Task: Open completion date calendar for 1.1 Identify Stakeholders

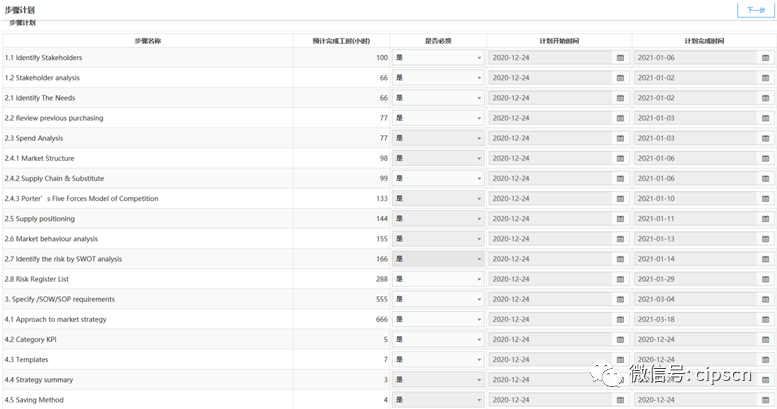Action: tap(765, 58)
